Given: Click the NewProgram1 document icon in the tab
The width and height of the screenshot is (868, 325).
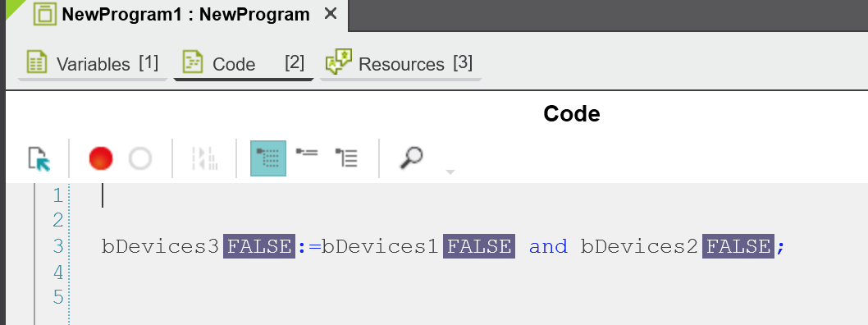Looking at the screenshot, I should point(45,15).
